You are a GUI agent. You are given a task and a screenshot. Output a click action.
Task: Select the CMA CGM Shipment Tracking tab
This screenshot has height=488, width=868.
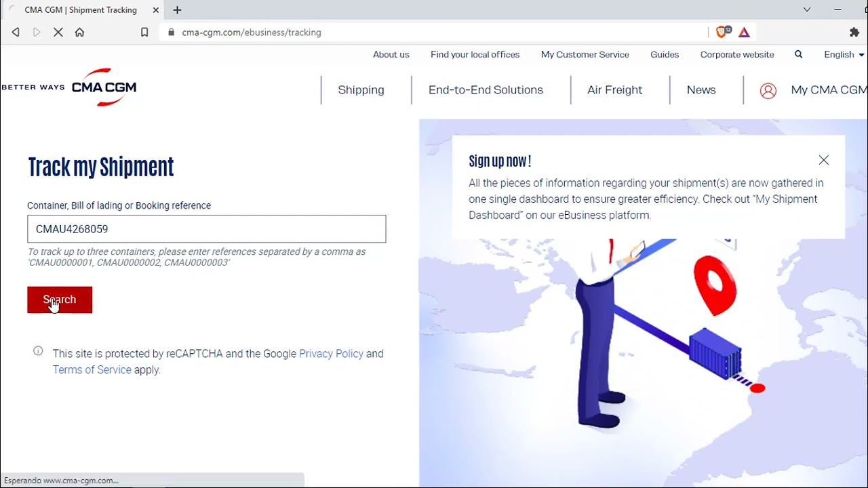click(80, 10)
